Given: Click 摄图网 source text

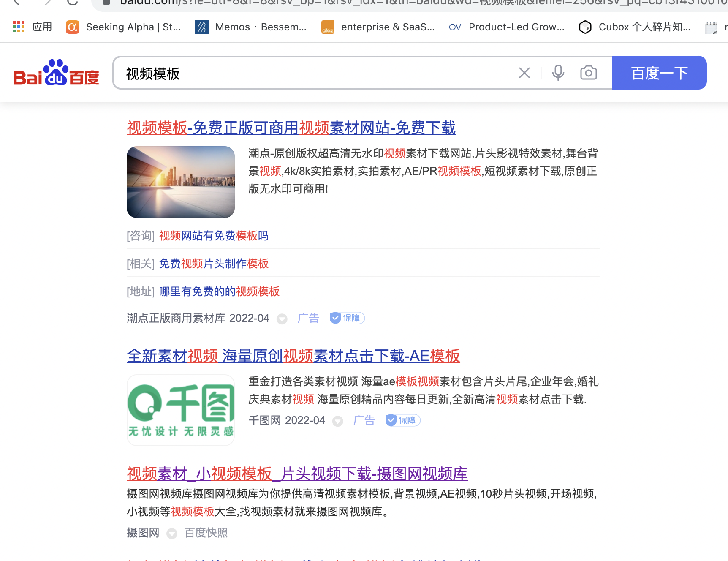Looking at the screenshot, I should [143, 533].
